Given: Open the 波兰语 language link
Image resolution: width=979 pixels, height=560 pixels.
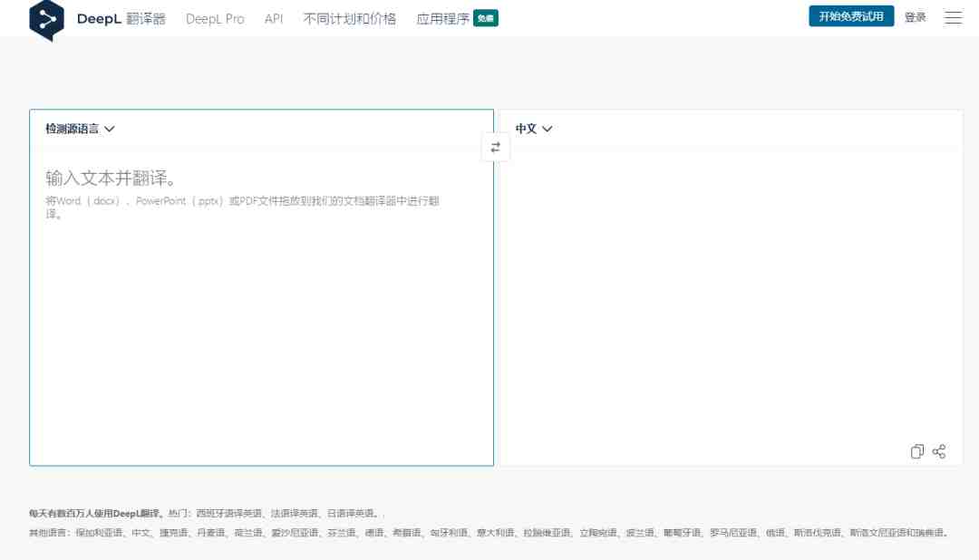Looking at the screenshot, I should point(640,533).
